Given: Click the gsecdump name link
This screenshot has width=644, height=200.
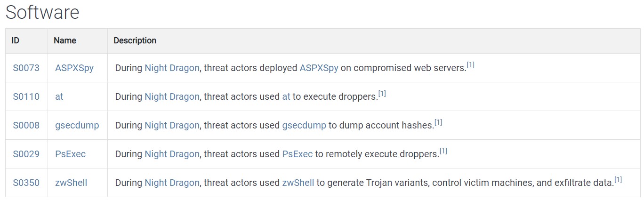Looking at the screenshot, I should pyautogui.click(x=77, y=125).
